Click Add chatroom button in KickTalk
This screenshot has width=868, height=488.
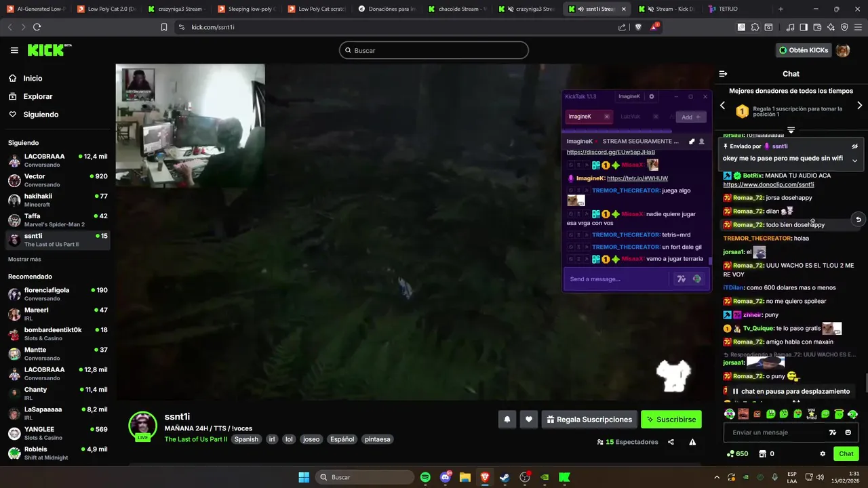tap(691, 117)
